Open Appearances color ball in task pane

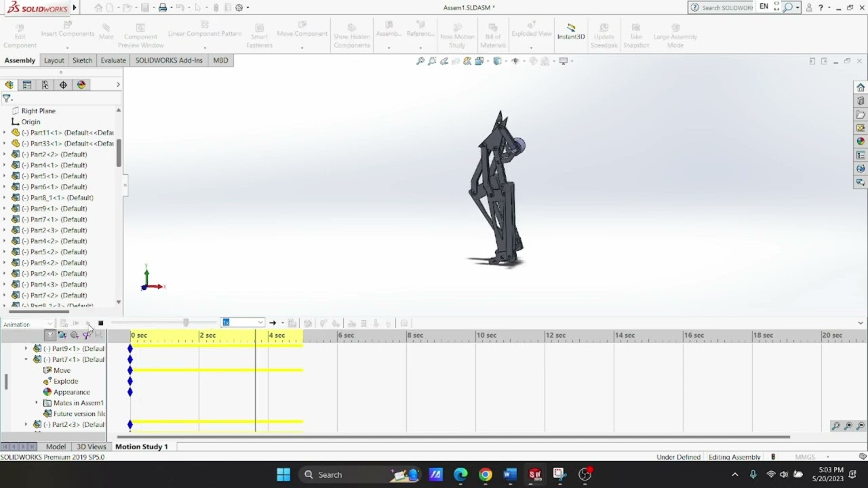point(861,142)
